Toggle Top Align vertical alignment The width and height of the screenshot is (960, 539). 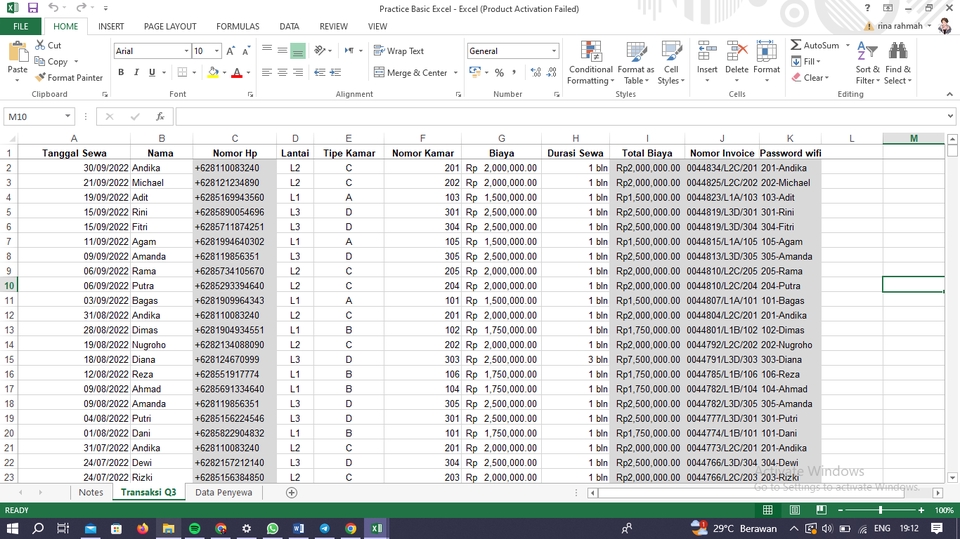(x=267, y=51)
